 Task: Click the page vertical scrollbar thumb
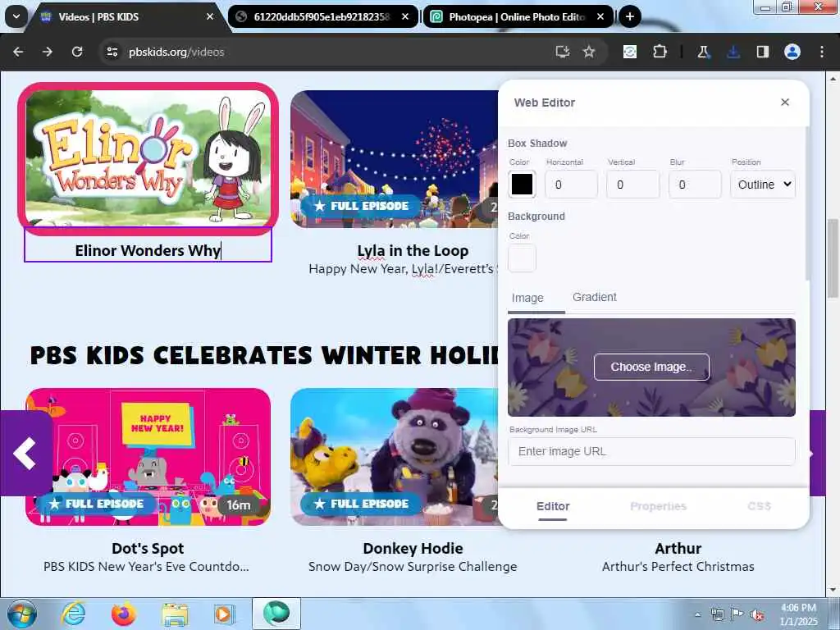(833, 258)
